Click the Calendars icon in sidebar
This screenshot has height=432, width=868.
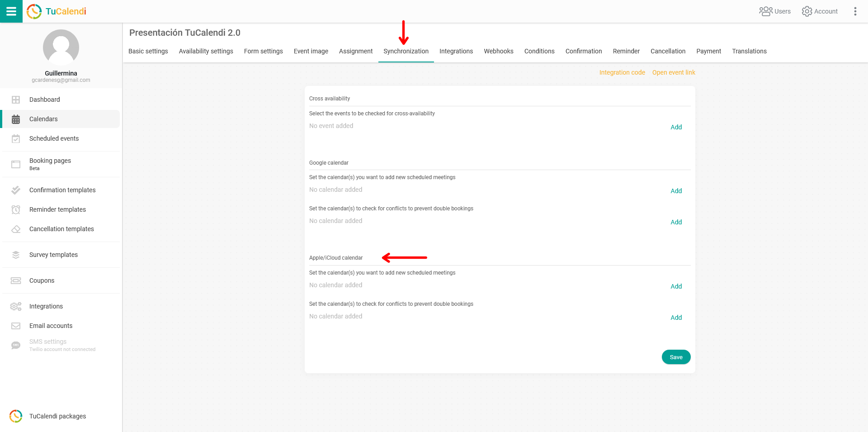[x=16, y=119]
